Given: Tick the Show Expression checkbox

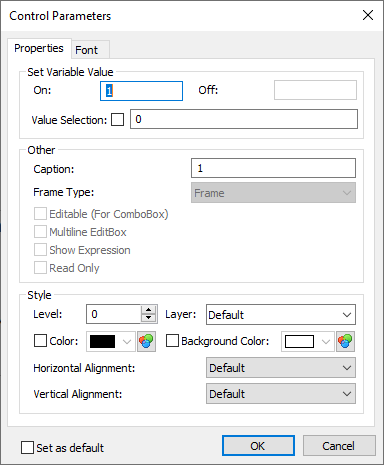Looking at the screenshot, I should coord(40,250).
